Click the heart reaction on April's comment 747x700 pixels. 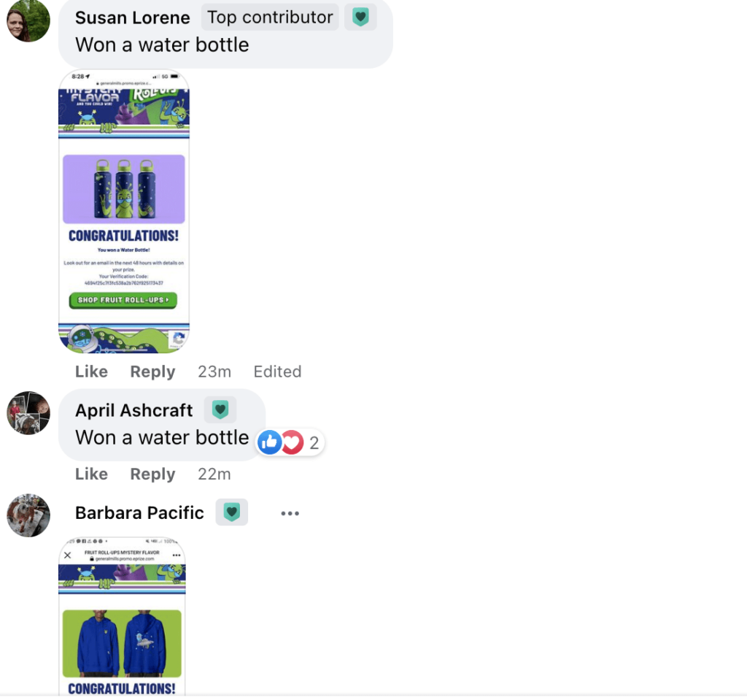tap(292, 442)
